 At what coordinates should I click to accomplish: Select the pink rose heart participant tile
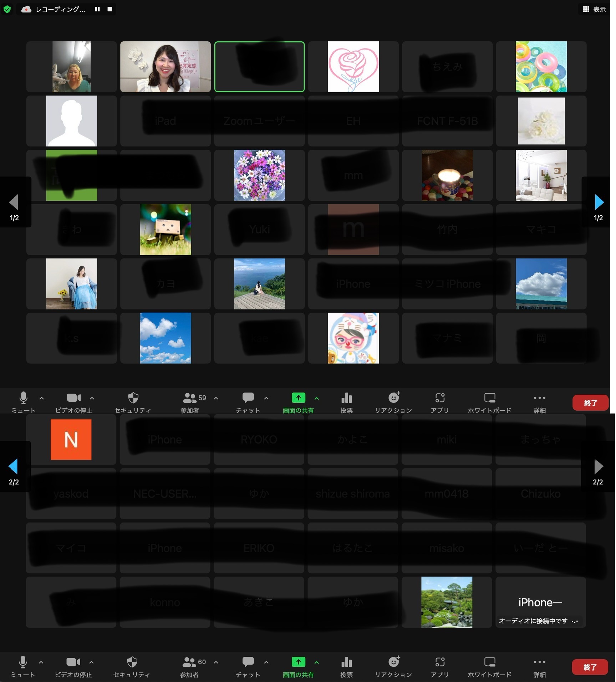[353, 67]
